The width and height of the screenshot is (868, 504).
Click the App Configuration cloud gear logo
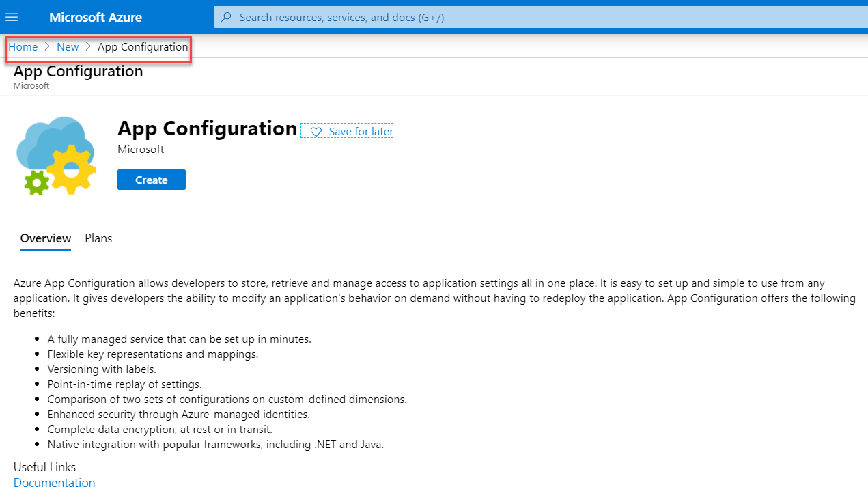pyautogui.click(x=55, y=156)
